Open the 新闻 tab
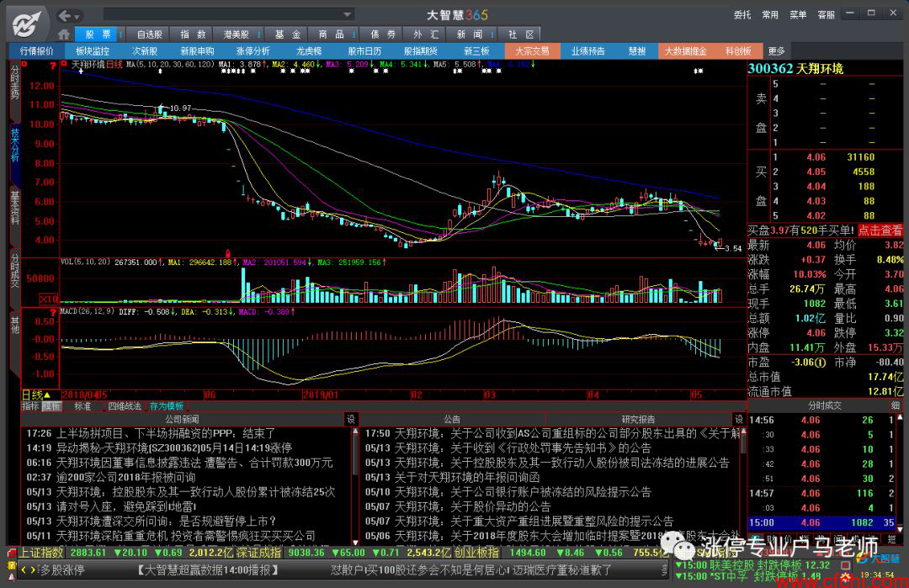 [x=470, y=34]
